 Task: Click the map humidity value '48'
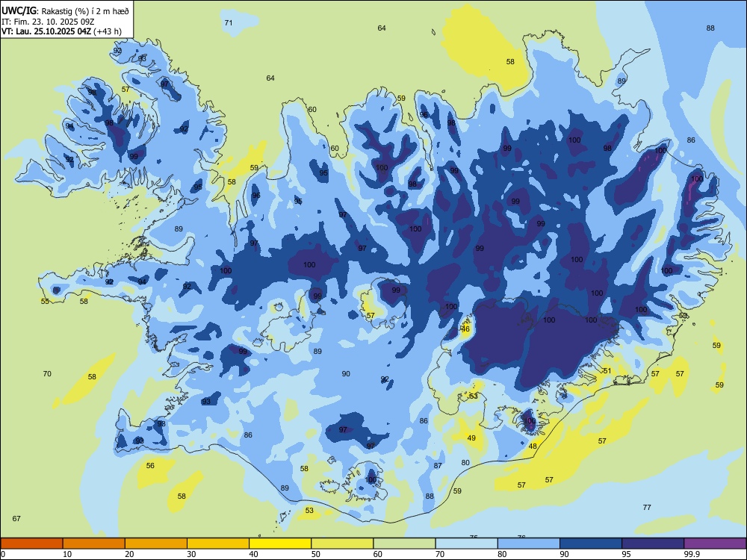533,447
